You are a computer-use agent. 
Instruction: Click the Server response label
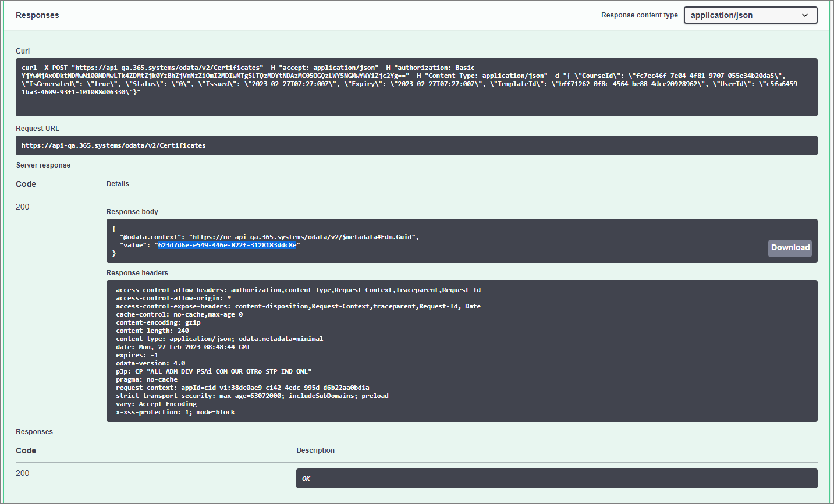click(43, 165)
